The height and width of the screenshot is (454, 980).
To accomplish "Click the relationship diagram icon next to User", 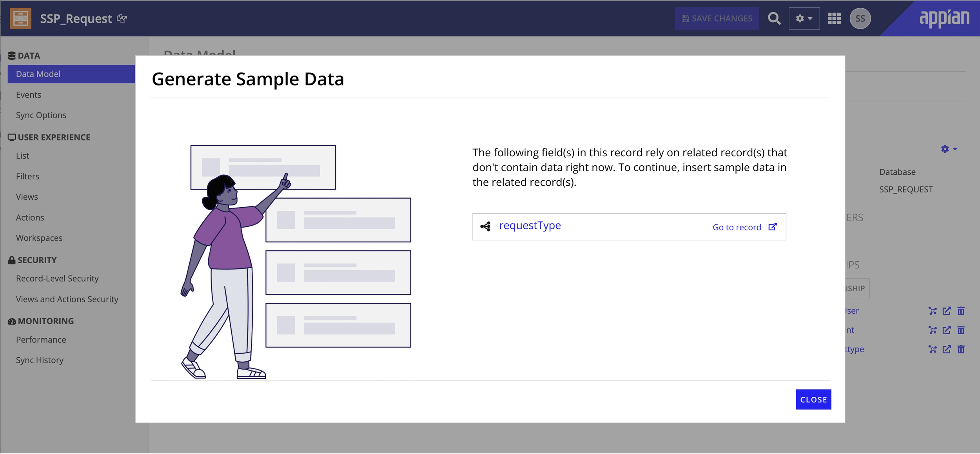I will [x=932, y=311].
